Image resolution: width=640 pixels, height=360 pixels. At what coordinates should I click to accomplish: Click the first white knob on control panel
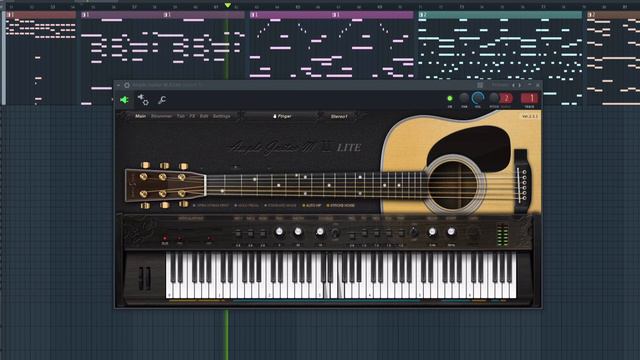[x=279, y=232]
